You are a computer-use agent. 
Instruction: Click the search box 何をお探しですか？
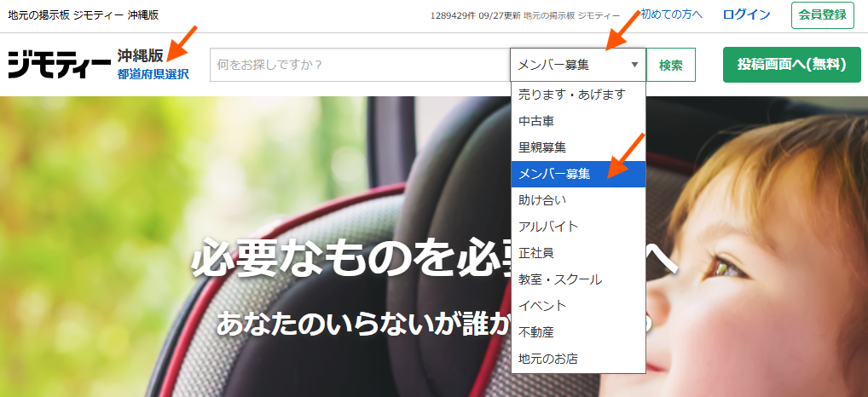tap(358, 65)
